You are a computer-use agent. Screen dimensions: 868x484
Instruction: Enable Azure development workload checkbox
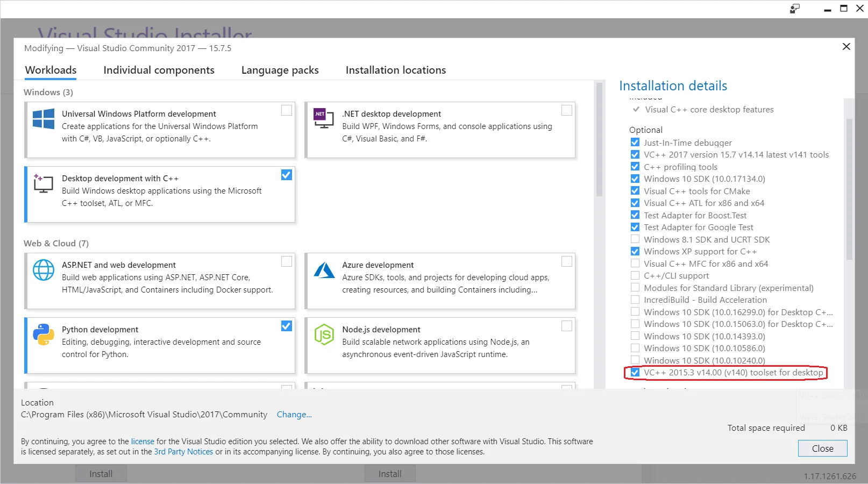pos(567,261)
